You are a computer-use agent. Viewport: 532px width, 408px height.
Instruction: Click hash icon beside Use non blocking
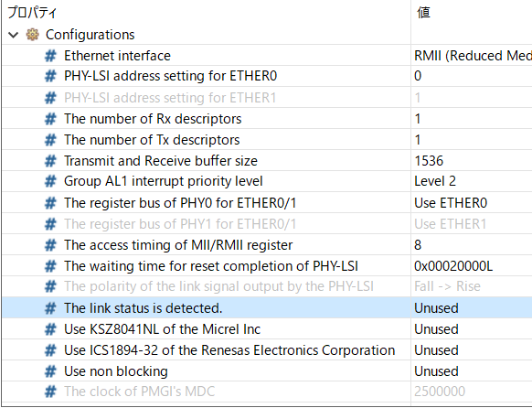[50, 371]
